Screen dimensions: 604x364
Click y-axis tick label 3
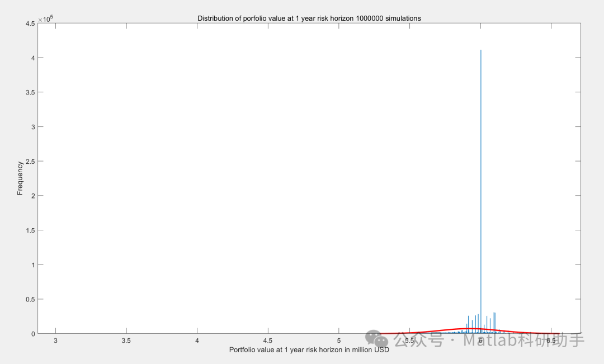click(x=33, y=127)
